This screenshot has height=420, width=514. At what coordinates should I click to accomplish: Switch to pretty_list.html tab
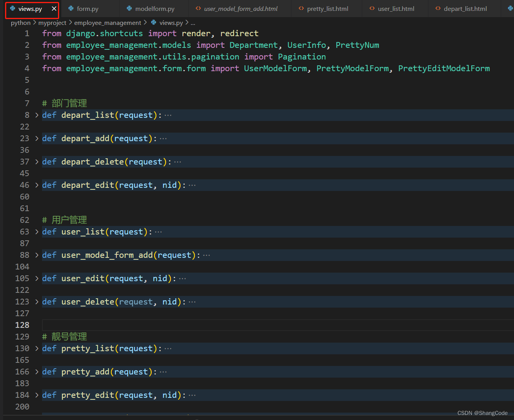click(327, 9)
